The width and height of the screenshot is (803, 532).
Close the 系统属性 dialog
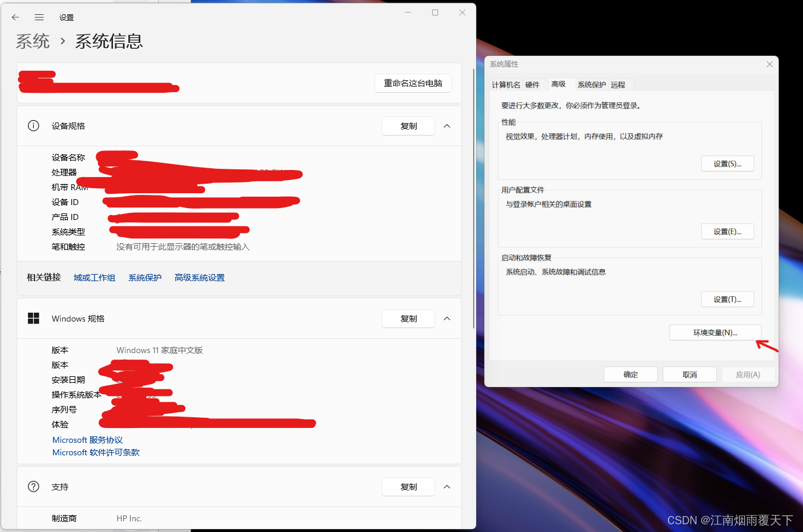[770, 64]
